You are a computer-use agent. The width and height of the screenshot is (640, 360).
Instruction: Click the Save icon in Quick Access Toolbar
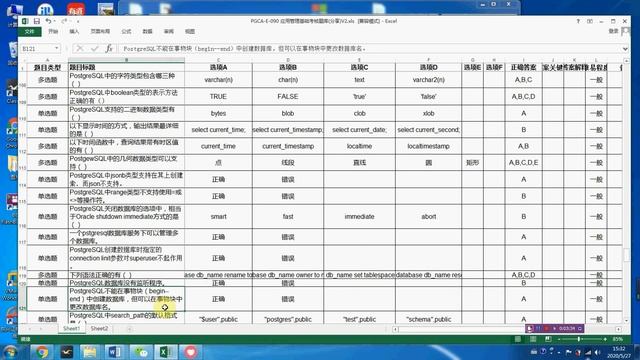(x=37, y=21)
